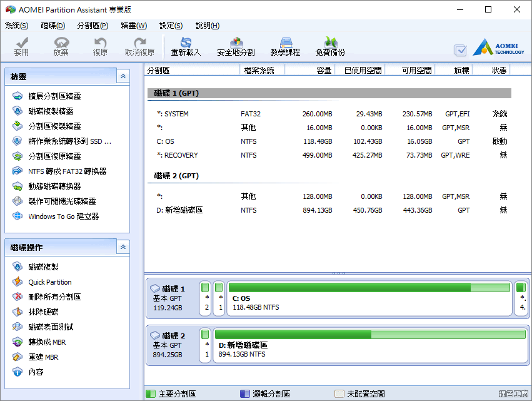Select the 磁碟 1 (GPT) header row
This screenshot has width=532, height=401.
click(329, 93)
